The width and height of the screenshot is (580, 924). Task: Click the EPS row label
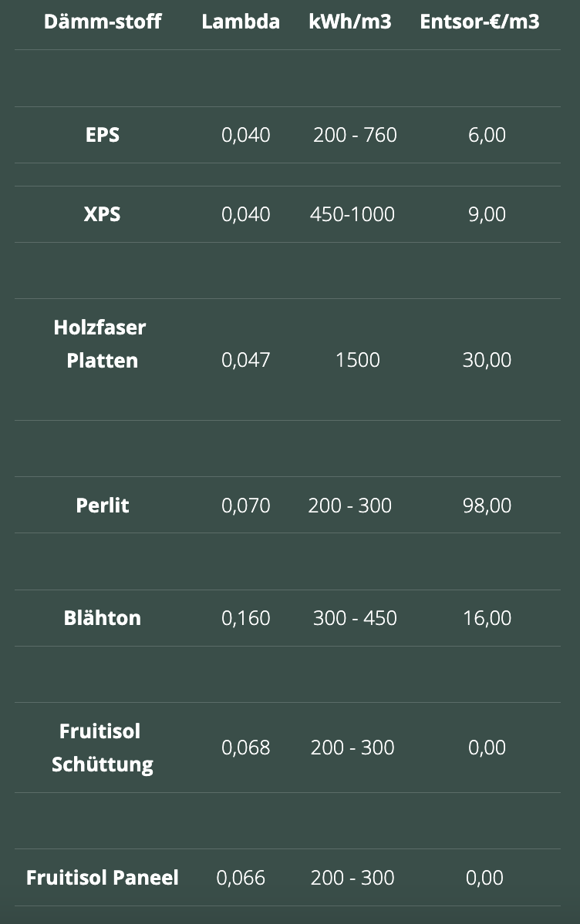pyautogui.click(x=103, y=135)
